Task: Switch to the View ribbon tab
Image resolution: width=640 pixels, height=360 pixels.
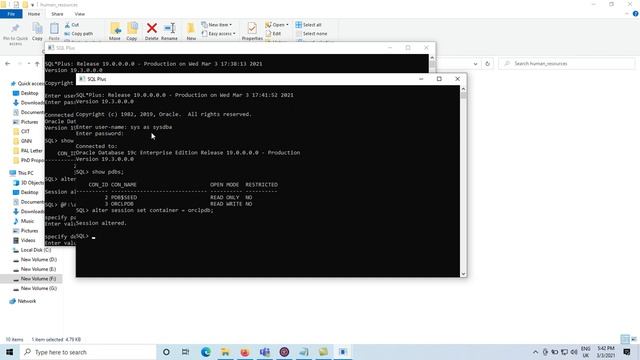Action: point(80,14)
